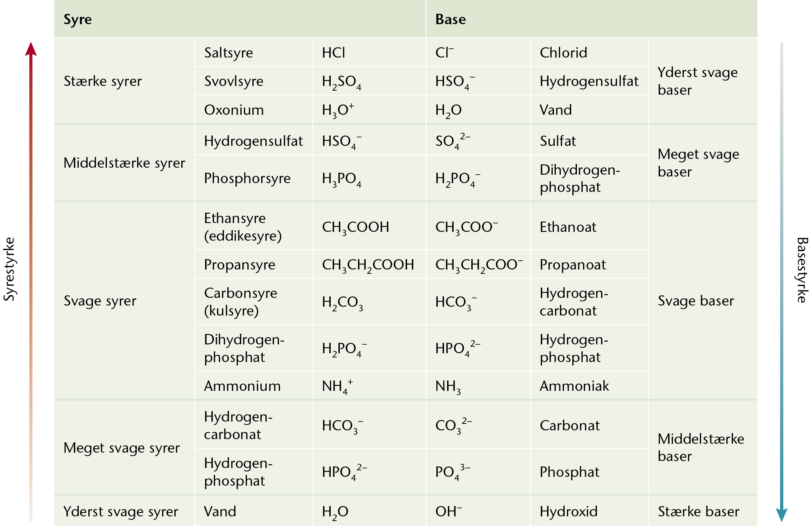
Task: Pick the "Ammoniak" base name
Action: (x=574, y=386)
